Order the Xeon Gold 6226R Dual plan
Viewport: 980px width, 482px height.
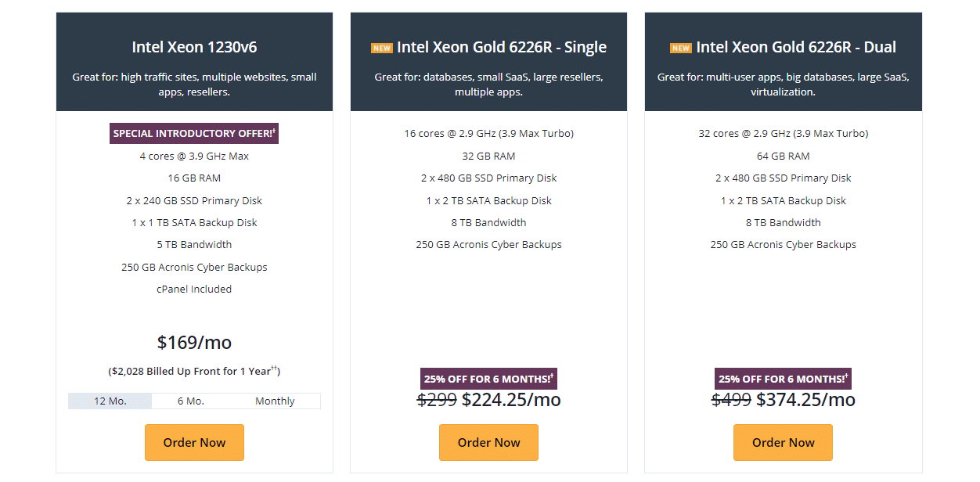[783, 442]
